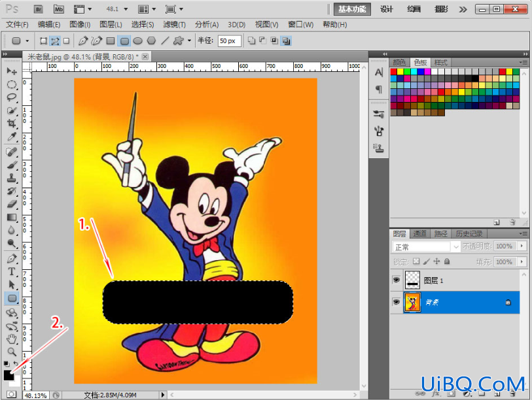This screenshot has width=532, height=400.
Task: Select the Hand tool
Action: click(12, 339)
